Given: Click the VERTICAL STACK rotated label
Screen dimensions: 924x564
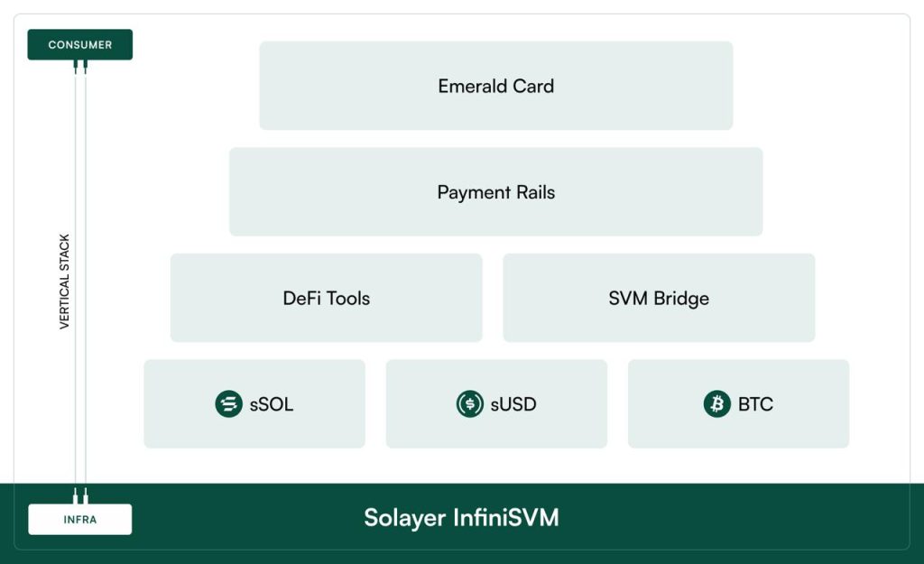Looking at the screenshot, I should pyautogui.click(x=65, y=282).
